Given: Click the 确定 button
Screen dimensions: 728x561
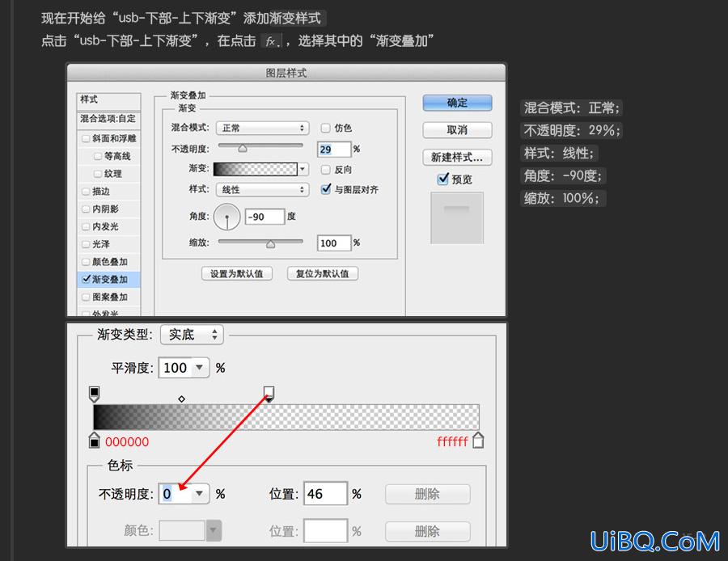Looking at the screenshot, I should point(457,103).
